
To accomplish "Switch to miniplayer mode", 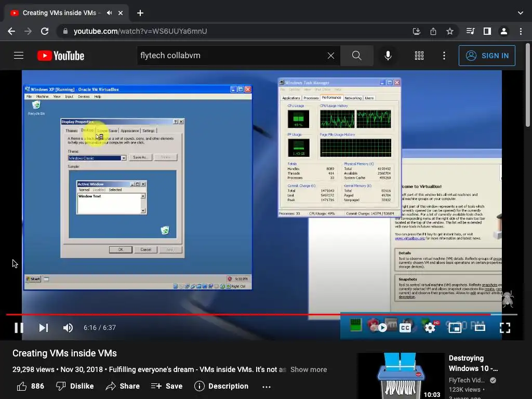I will [x=455, y=328].
